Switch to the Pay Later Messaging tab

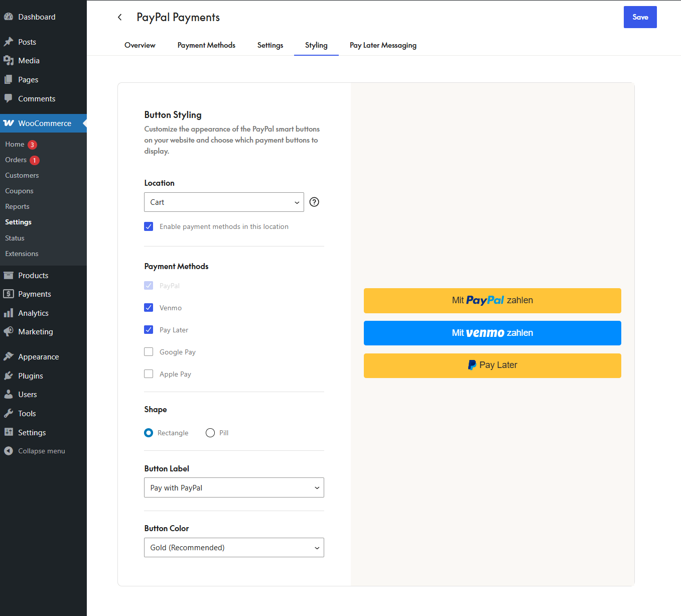point(382,45)
